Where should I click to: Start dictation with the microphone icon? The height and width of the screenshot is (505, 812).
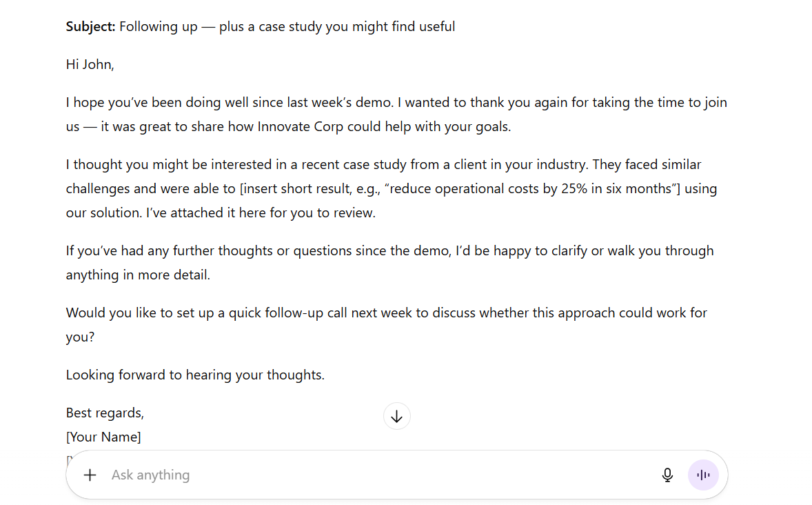click(x=667, y=475)
